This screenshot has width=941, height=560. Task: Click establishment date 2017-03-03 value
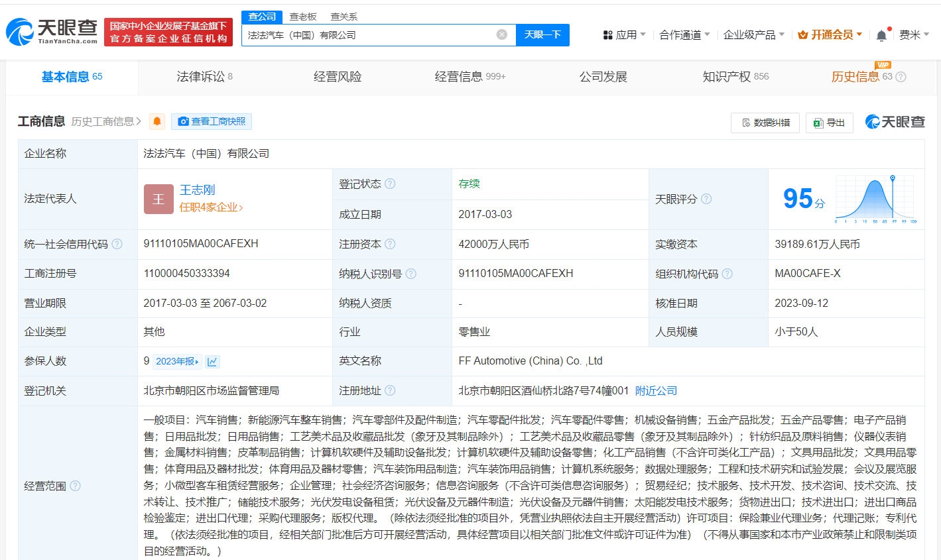point(485,214)
